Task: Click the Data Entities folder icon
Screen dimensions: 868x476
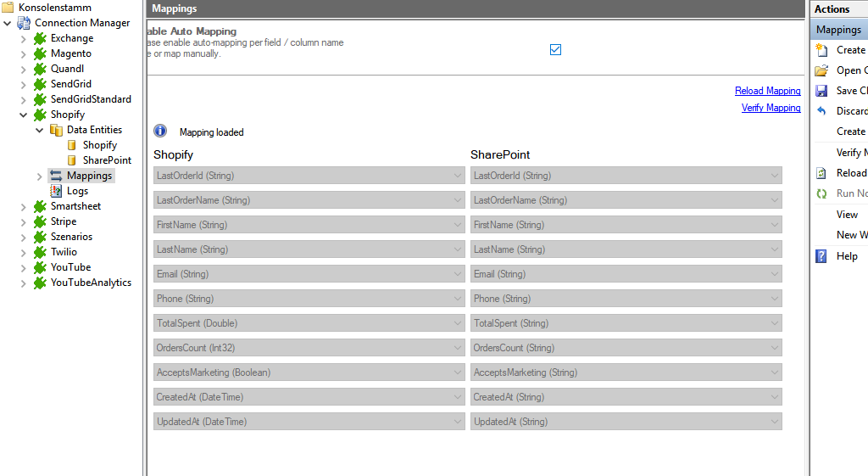Action: coord(56,130)
